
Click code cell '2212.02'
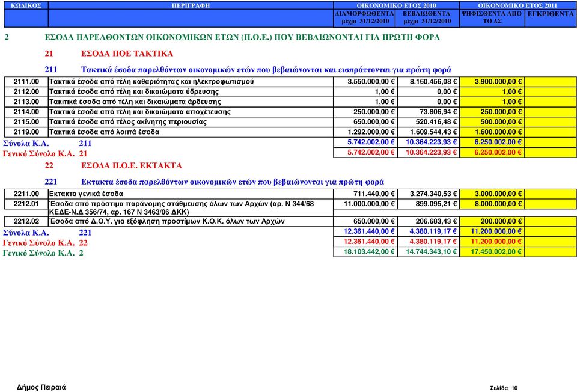point(26,222)
